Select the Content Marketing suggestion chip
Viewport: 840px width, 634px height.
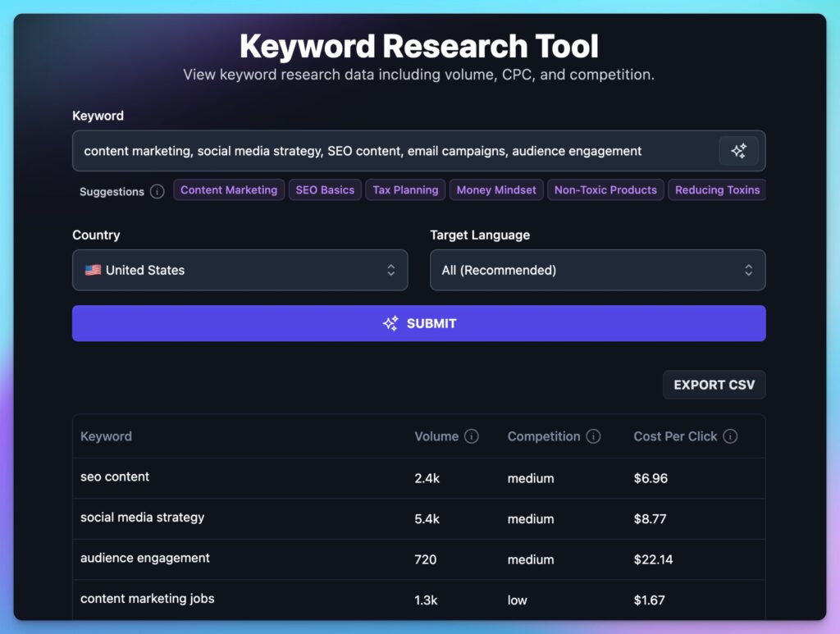[x=229, y=189]
